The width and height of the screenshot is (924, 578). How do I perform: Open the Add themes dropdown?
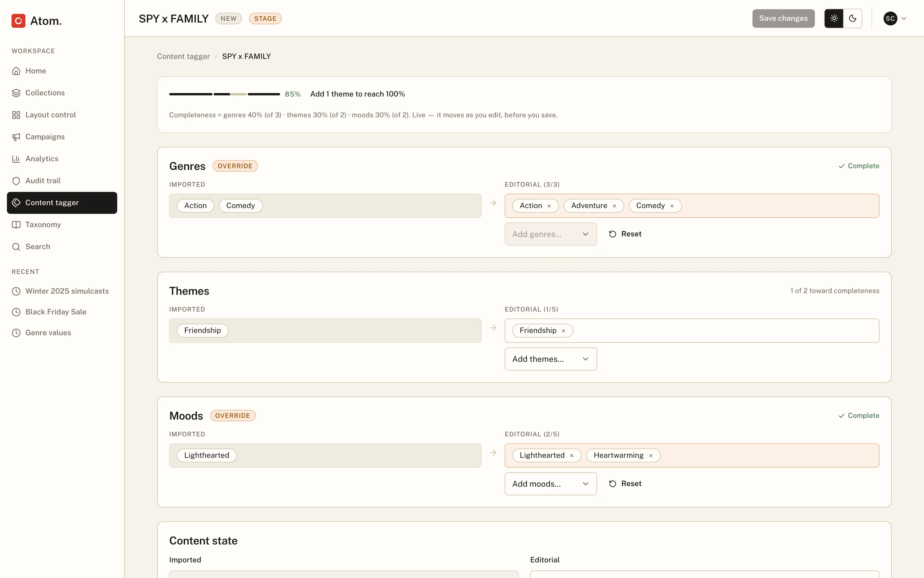tap(551, 359)
